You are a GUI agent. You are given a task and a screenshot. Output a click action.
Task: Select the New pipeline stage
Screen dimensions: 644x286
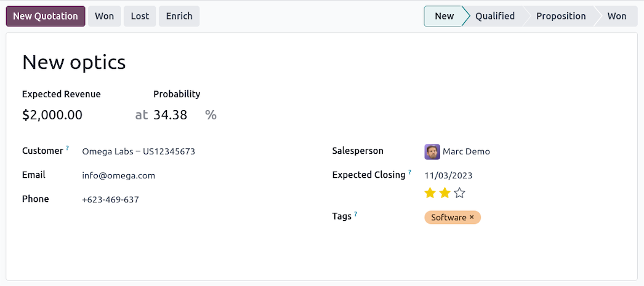pyautogui.click(x=444, y=16)
